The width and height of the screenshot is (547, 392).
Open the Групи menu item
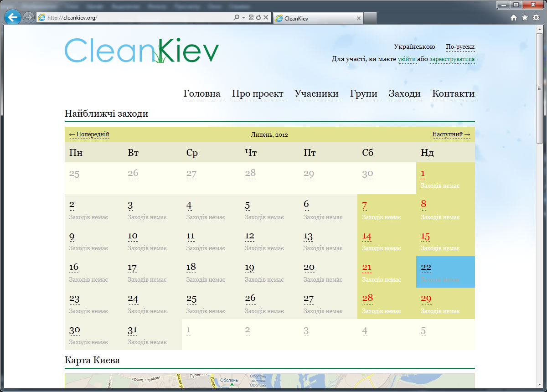coord(364,94)
